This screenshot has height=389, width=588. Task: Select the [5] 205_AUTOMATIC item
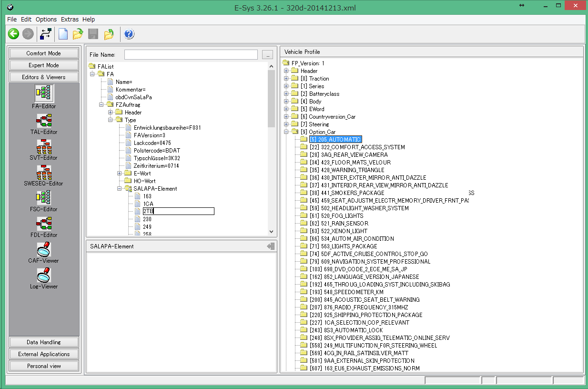coord(335,140)
